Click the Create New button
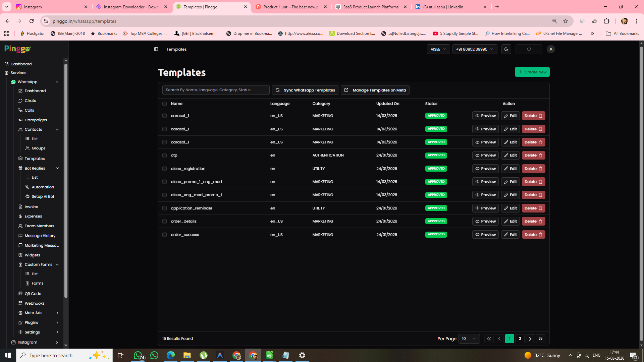 (532, 72)
